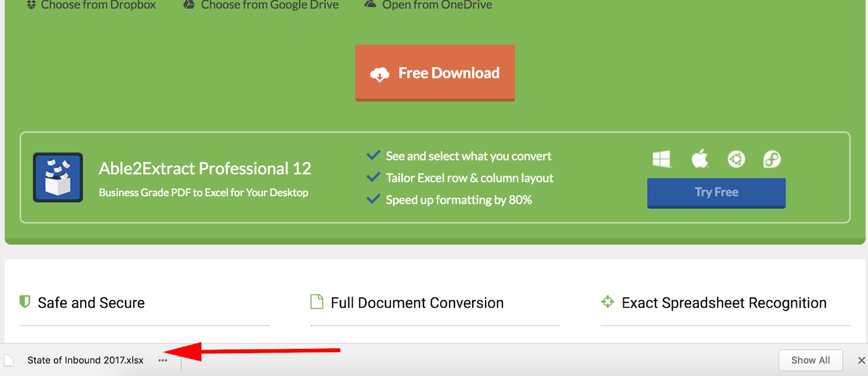Select the Ubuntu platform icon
The height and width of the screenshot is (376, 868).
736,159
